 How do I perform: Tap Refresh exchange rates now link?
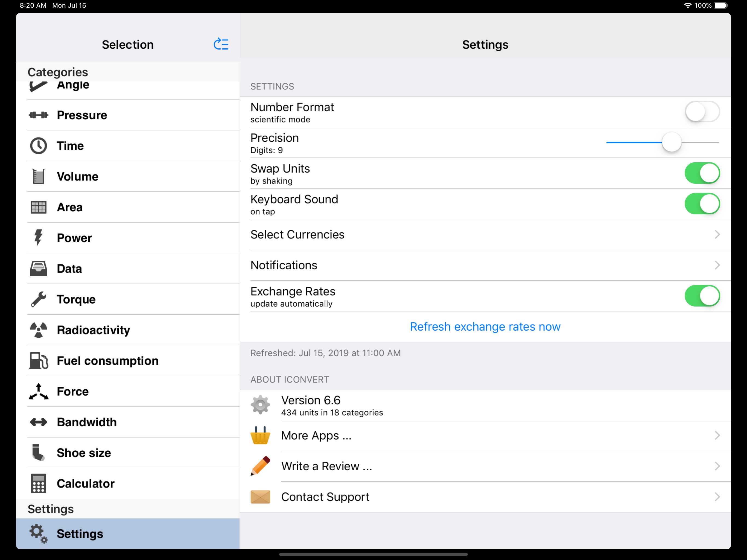click(485, 326)
